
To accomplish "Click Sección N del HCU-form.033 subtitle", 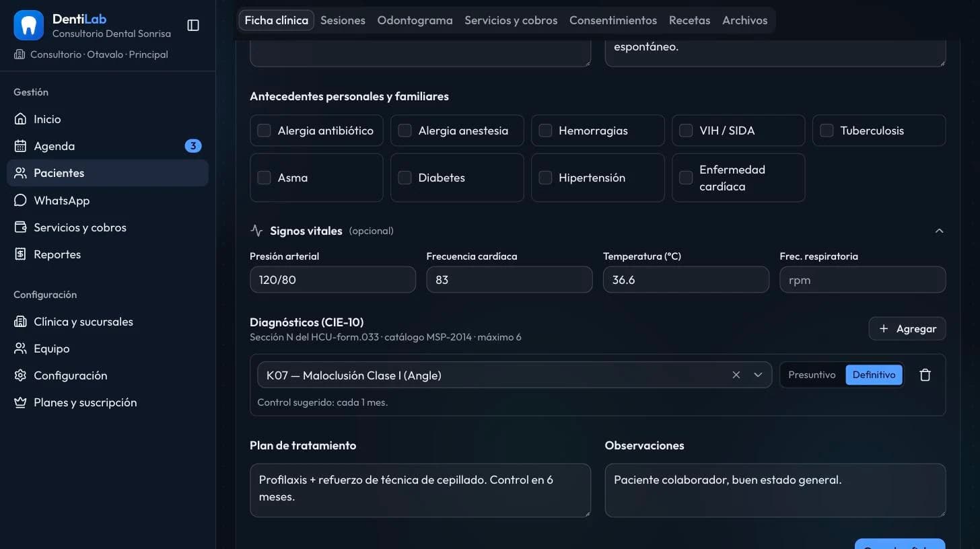I will pyautogui.click(x=385, y=337).
